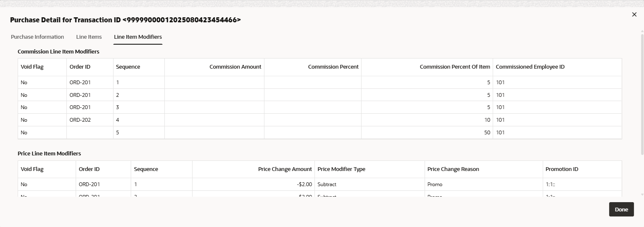Select ORD-201 in commission sequence 1 row
The width and height of the screenshot is (644, 227).
pos(80,82)
